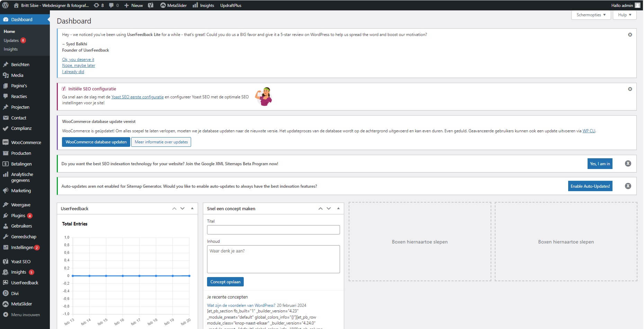This screenshot has height=329, width=644.
Task: Open the WooCommerce section
Action: (x=26, y=142)
